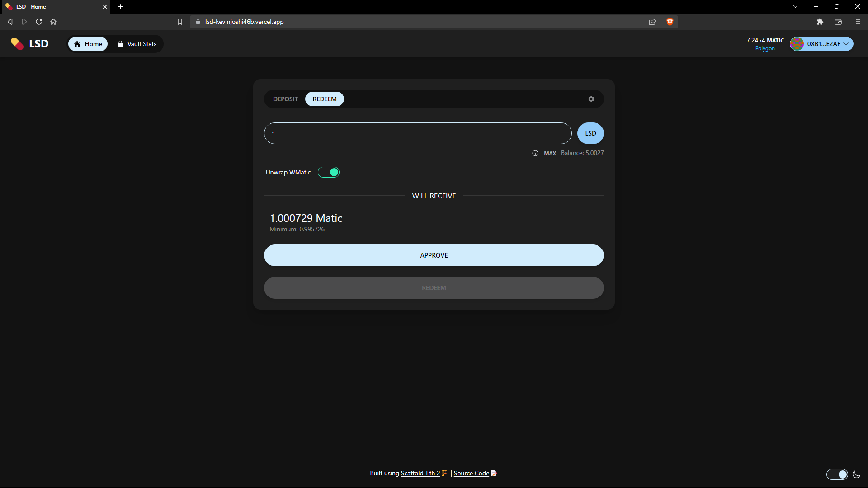
Task: Toggle dark mode switch at bottom right
Action: click(x=837, y=474)
